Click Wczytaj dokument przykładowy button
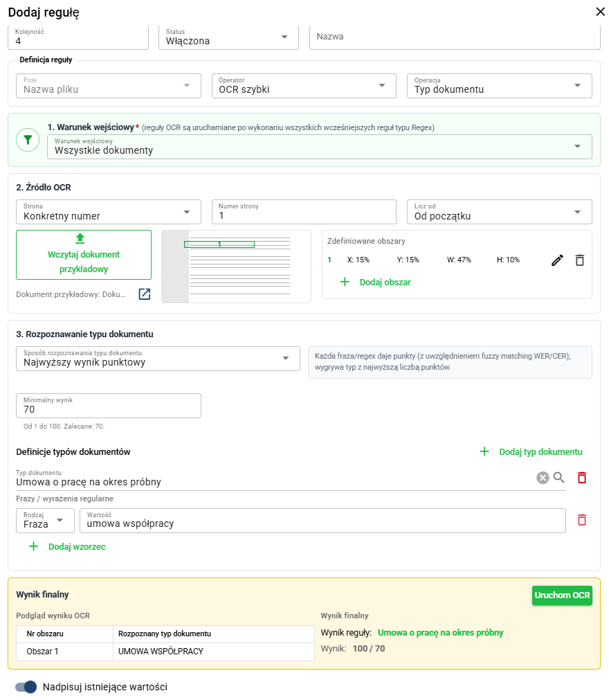 (84, 255)
